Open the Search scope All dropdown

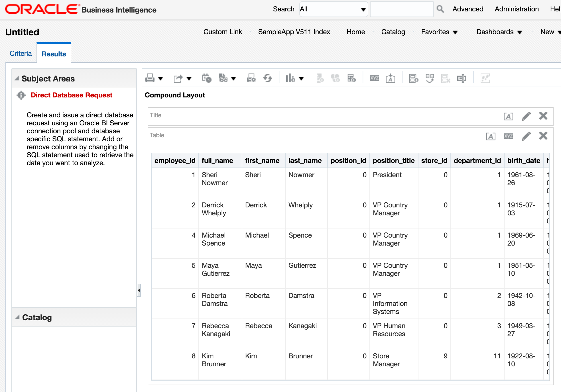point(333,9)
